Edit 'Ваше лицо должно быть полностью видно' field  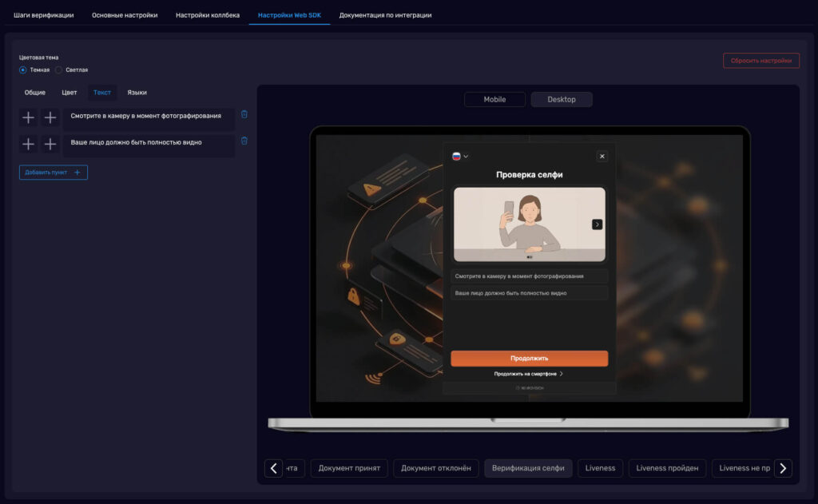[149, 145]
